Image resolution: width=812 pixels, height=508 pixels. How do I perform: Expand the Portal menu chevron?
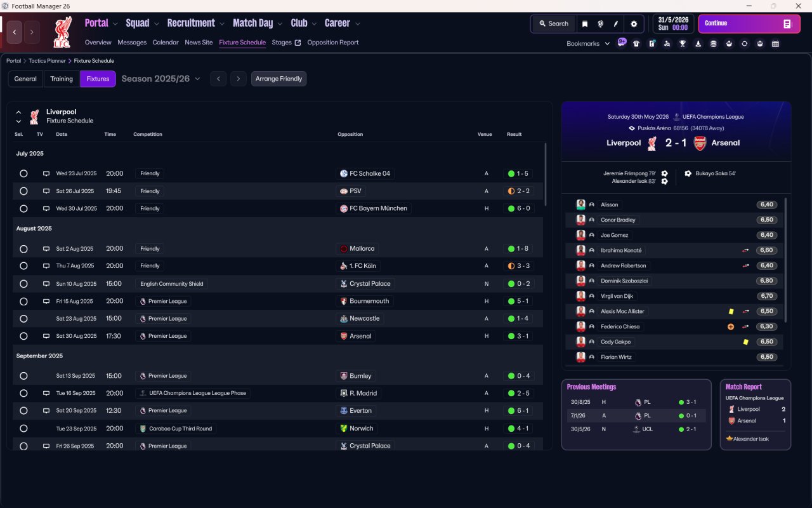[x=115, y=23]
